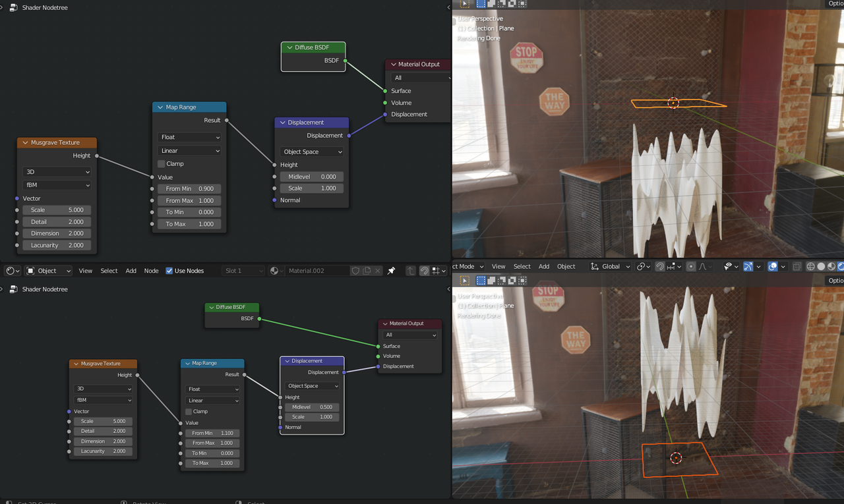Switch to solid shading sphere icon
Image resolution: width=844 pixels, height=504 pixels.
click(x=822, y=266)
